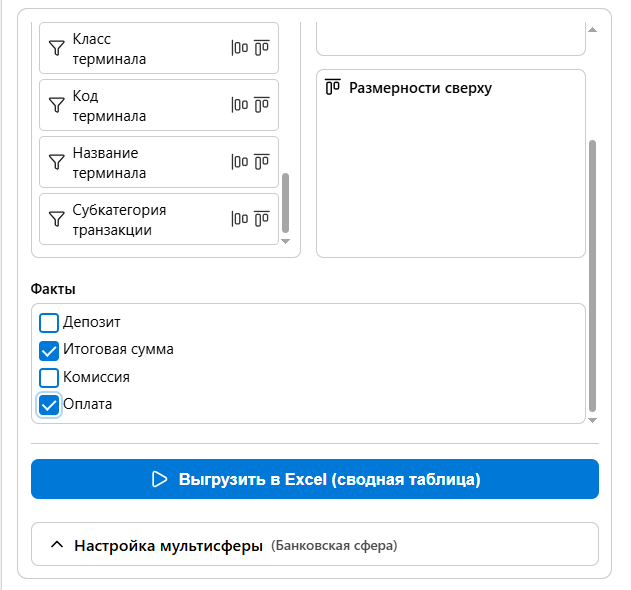Viewport: 631px width, 590px height.
Task: Click filter icon for Субкатегория транзакции
Action: pos(57,219)
